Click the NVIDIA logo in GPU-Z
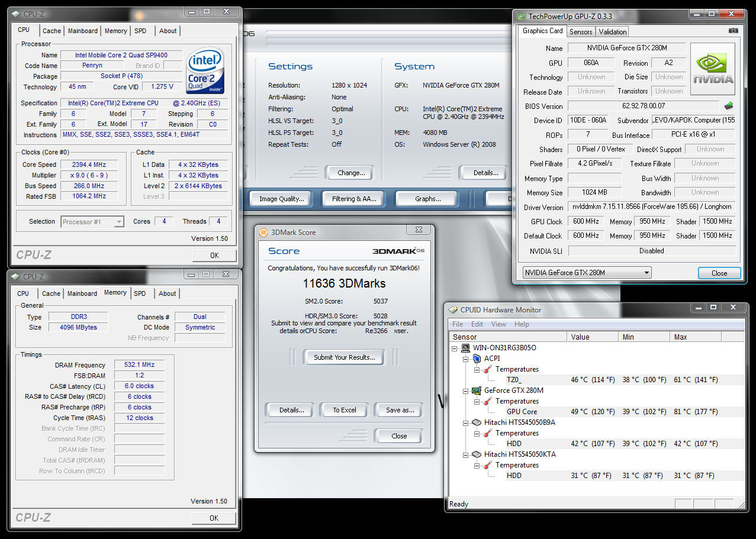Viewport: 756px width, 539px height. [713, 69]
